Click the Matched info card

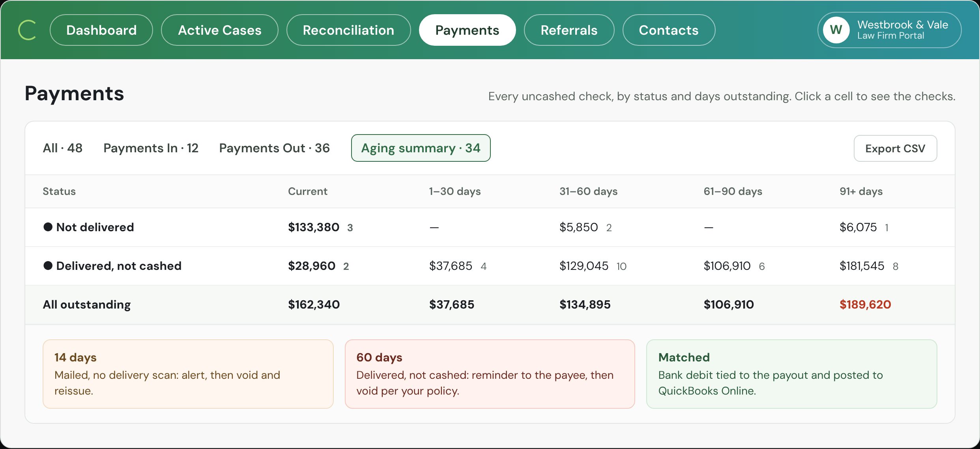click(792, 374)
